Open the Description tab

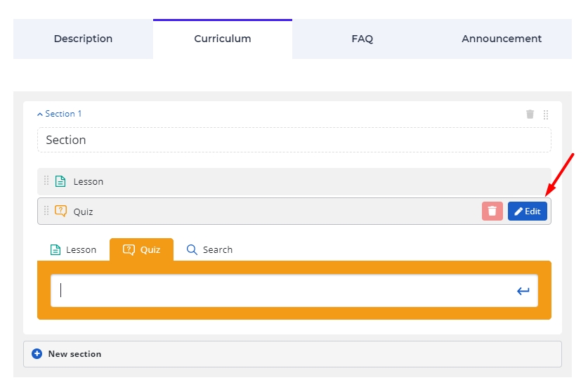[x=84, y=39]
